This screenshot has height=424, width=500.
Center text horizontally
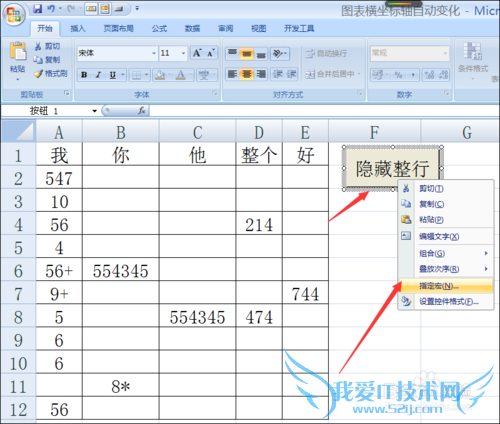(x=247, y=74)
